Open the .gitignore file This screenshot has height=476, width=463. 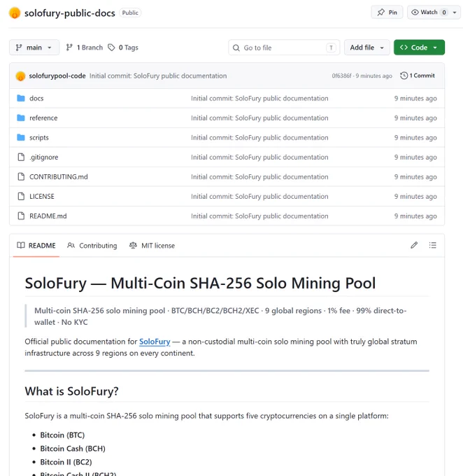(x=43, y=157)
